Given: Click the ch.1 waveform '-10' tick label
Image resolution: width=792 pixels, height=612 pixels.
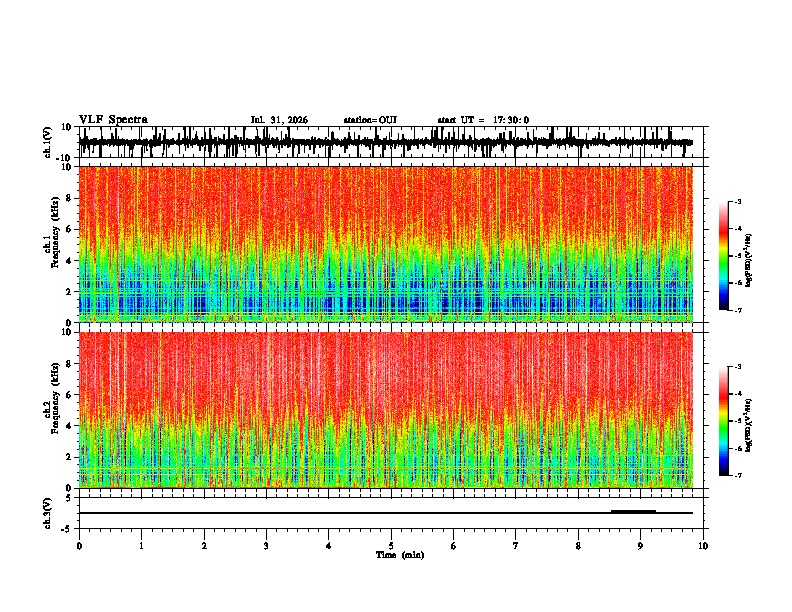Looking at the screenshot, I should click(x=65, y=158).
